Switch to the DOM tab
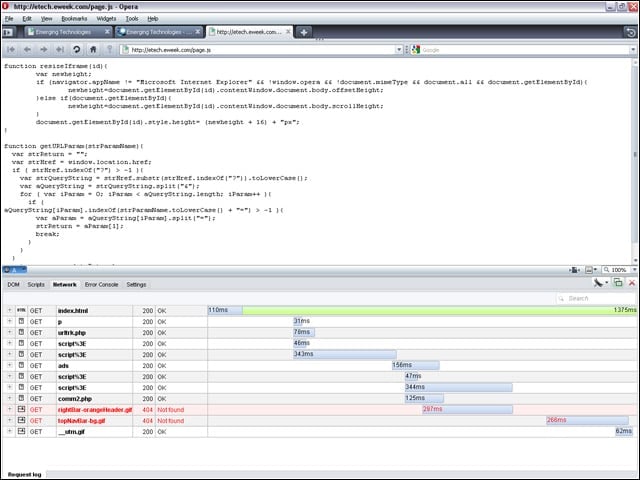 pos(13,284)
